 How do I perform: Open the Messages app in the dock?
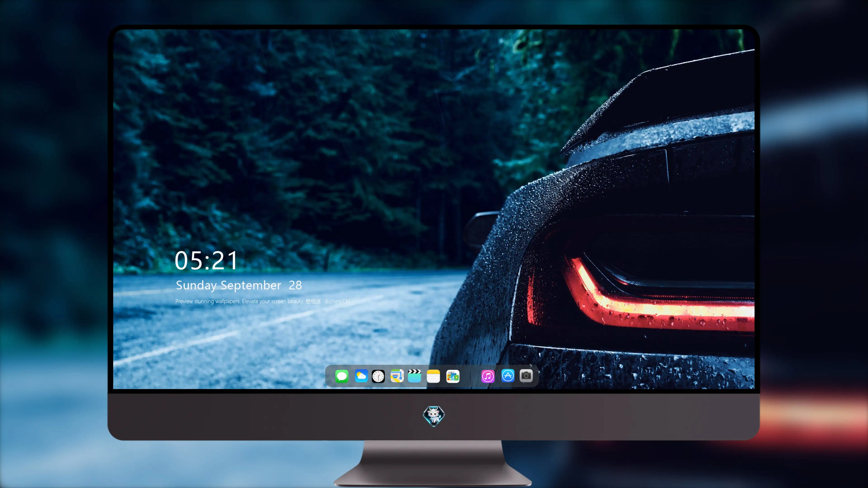342,376
